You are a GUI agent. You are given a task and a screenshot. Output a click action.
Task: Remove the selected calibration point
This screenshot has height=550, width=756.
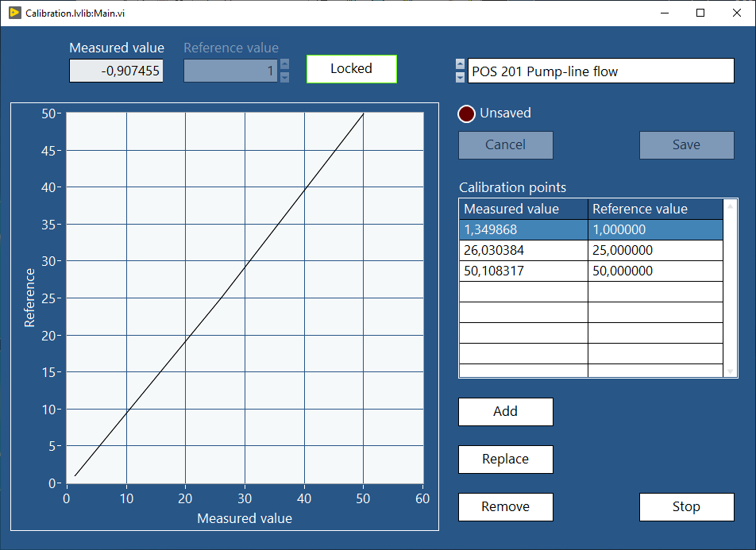505,507
